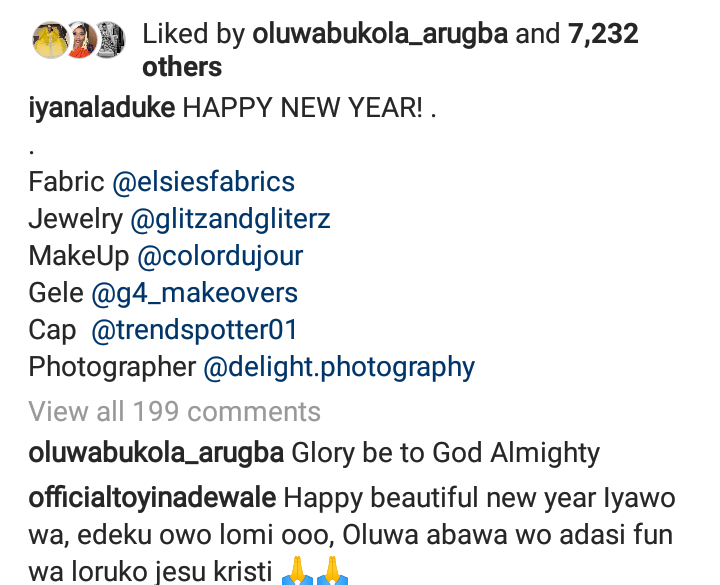The image size is (720, 585).
Task: Go to the @g4_makeovers gele mention
Action: (x=194, y=293)
